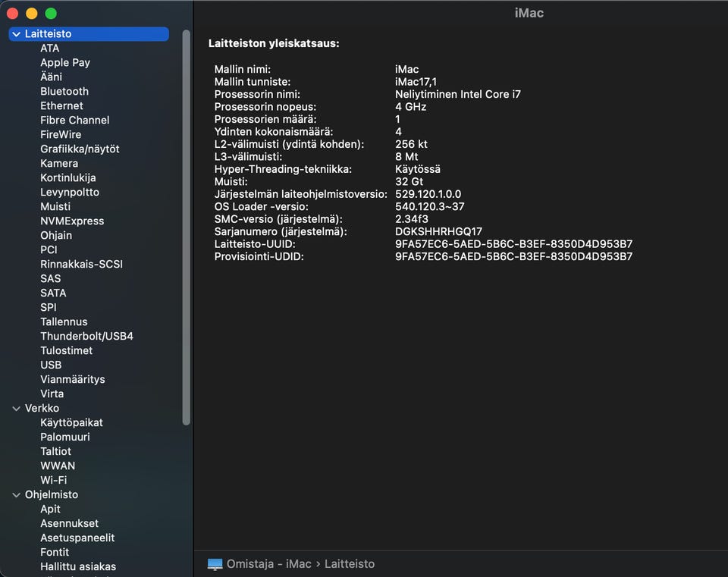
Task: Select processor name Neliytiminen Intel Core i7
Action: click(x=458, y=94)
